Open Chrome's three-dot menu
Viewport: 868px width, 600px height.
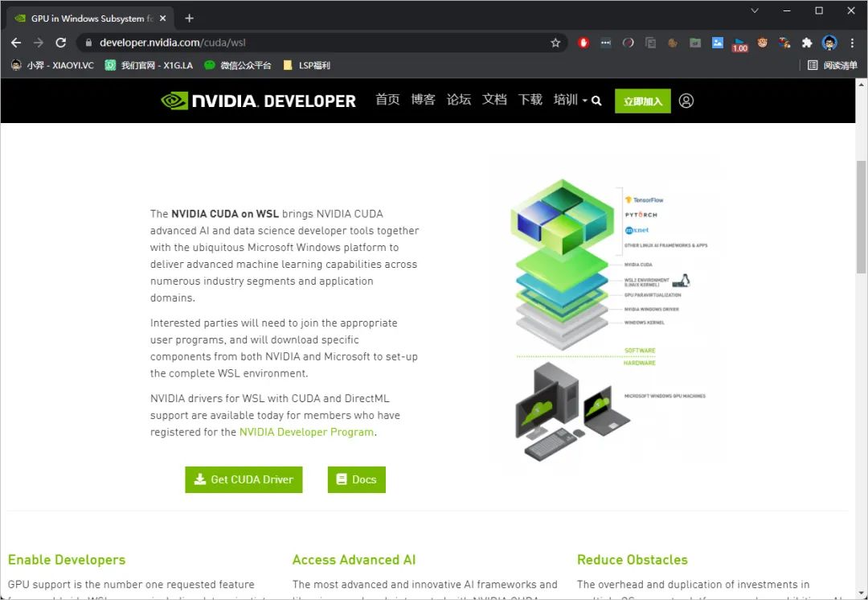(x=853, y=43)
